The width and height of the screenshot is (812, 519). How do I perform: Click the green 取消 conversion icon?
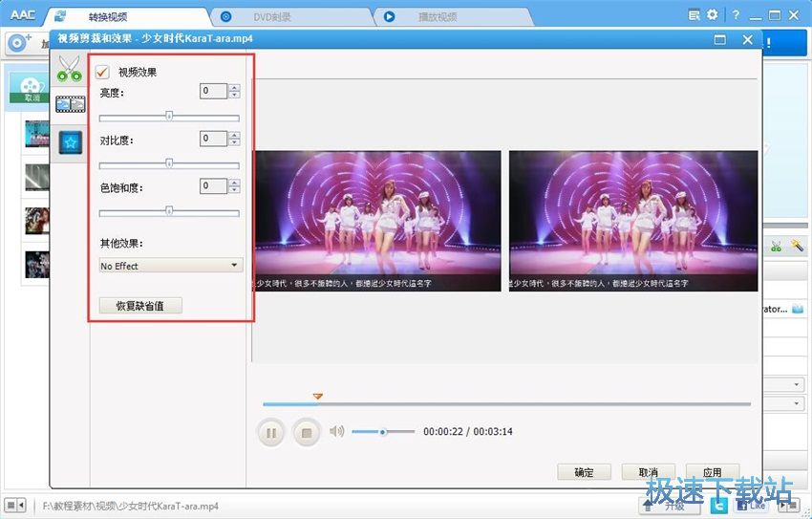pyautogui.click(x=30, y=89)
